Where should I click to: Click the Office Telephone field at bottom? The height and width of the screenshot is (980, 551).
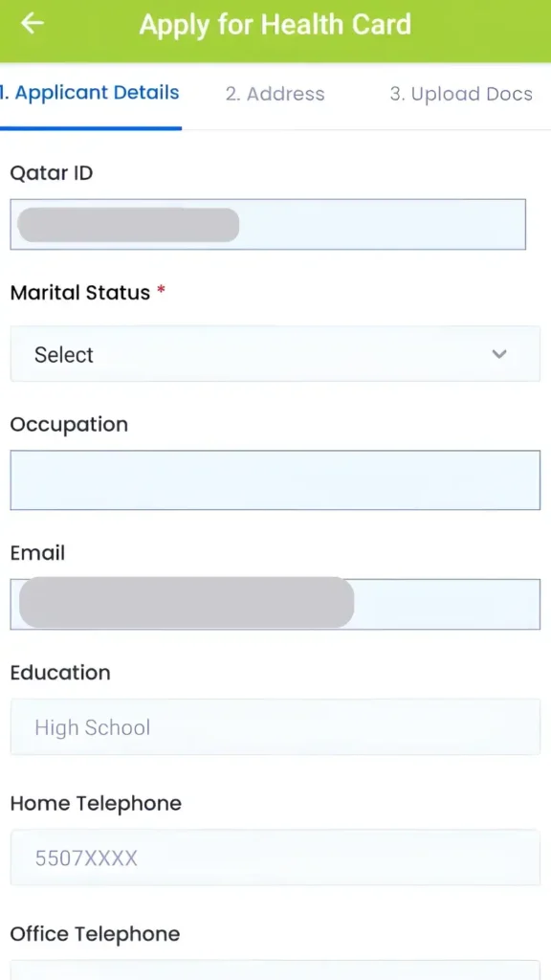pyautogui.click(x=275, y=969)
